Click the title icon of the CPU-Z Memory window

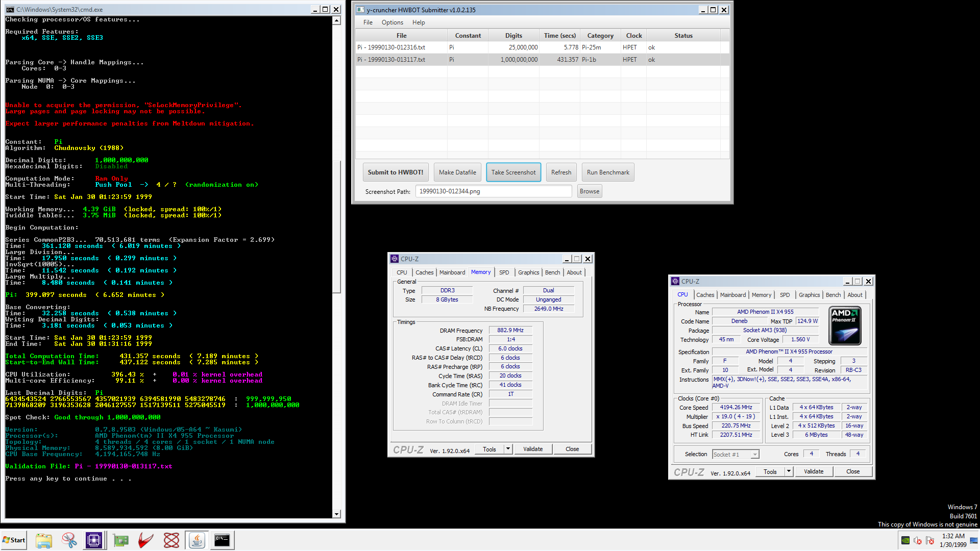[x=395, y=259]
